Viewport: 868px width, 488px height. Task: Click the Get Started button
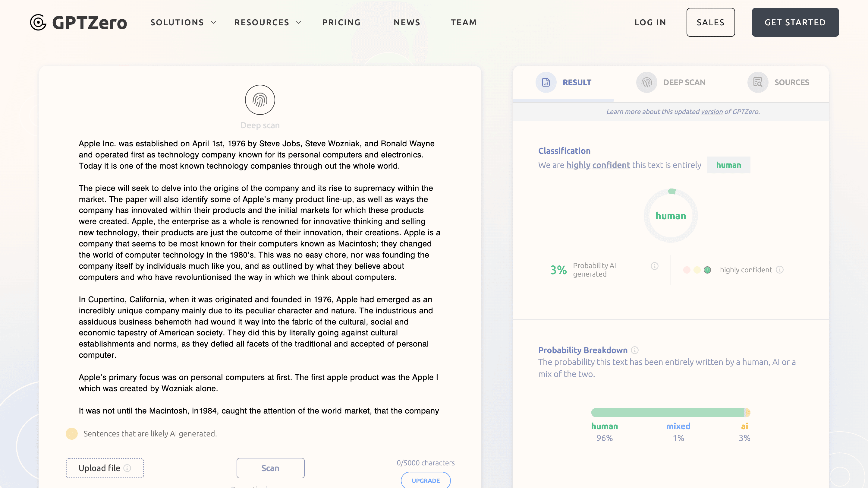click(795, 22)
